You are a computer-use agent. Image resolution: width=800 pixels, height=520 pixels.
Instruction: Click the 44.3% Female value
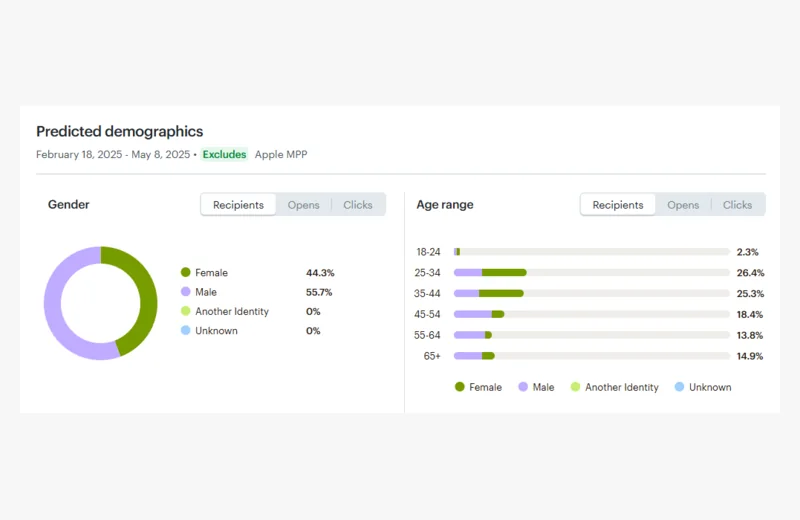[320, 273]
